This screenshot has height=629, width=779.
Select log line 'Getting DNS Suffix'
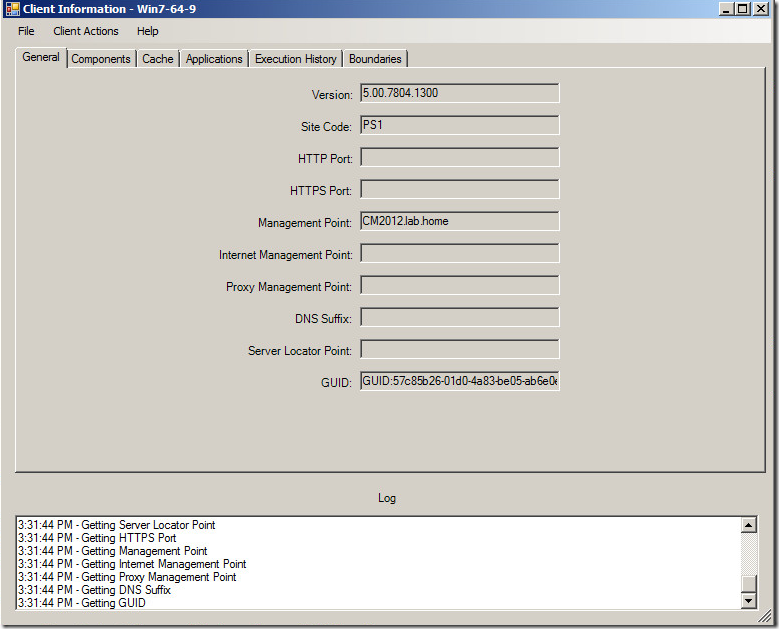94,590
